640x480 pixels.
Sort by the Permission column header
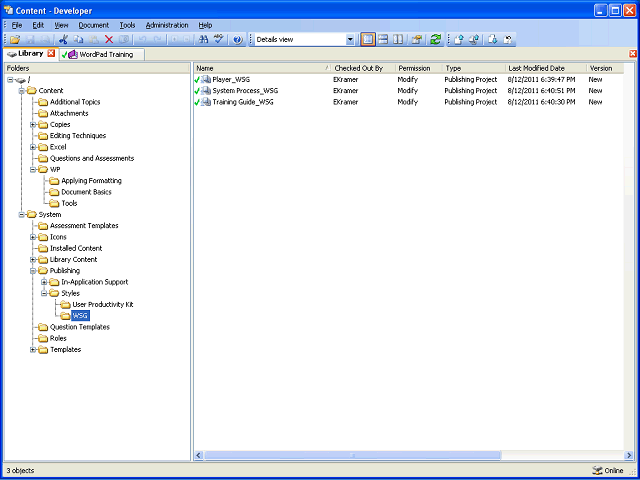pyautogui.click(x=419, y=69)
